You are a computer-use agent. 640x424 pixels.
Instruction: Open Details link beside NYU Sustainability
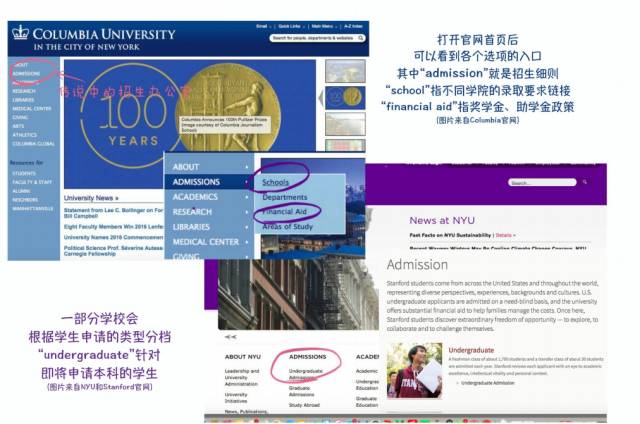click(x=504, y=235)
